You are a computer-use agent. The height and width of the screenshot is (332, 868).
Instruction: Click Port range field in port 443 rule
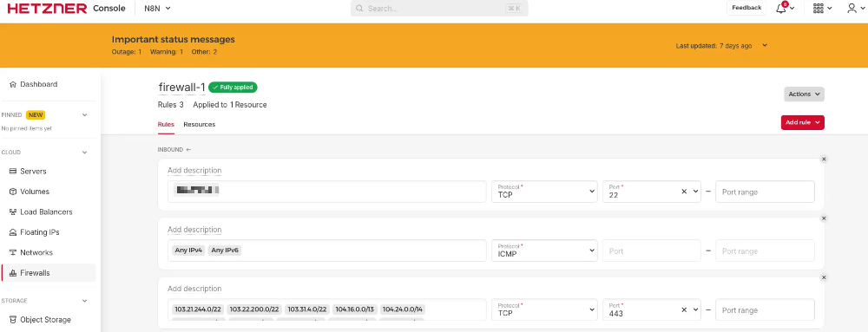[765, 310]
